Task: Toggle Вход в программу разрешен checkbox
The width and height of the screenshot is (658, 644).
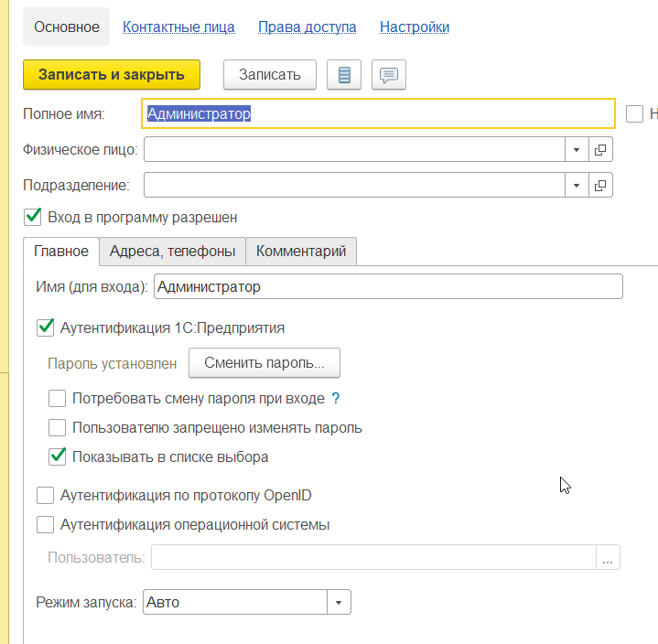Action: 33,217
